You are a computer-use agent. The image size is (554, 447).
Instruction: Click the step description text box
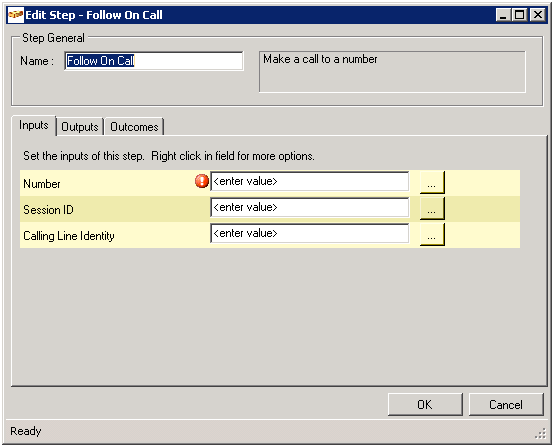coord(392,72)
